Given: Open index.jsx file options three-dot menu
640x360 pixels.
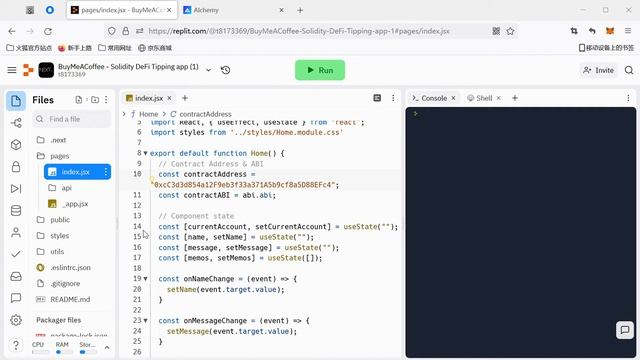Looking at the screenshot, I should (106, 172).
